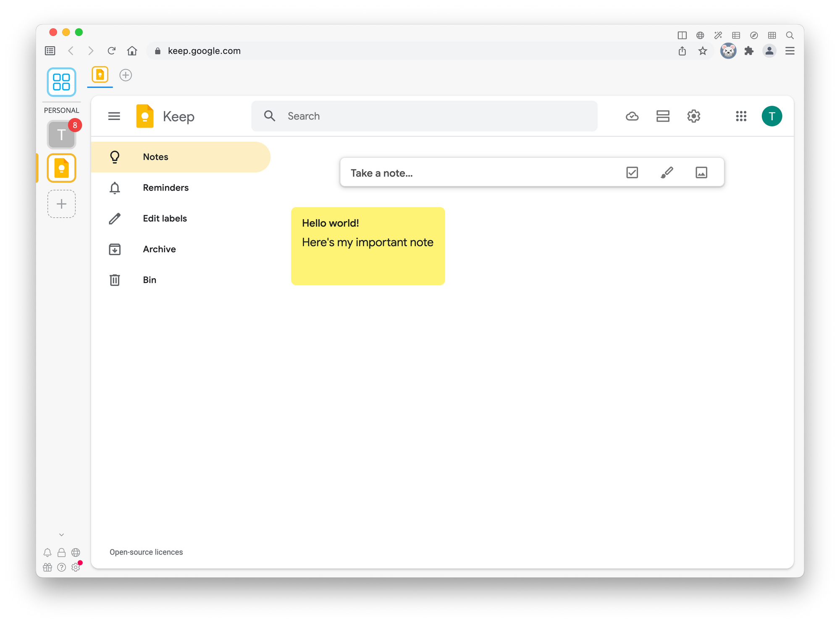Open Google apps grid menu

[741, 116]
